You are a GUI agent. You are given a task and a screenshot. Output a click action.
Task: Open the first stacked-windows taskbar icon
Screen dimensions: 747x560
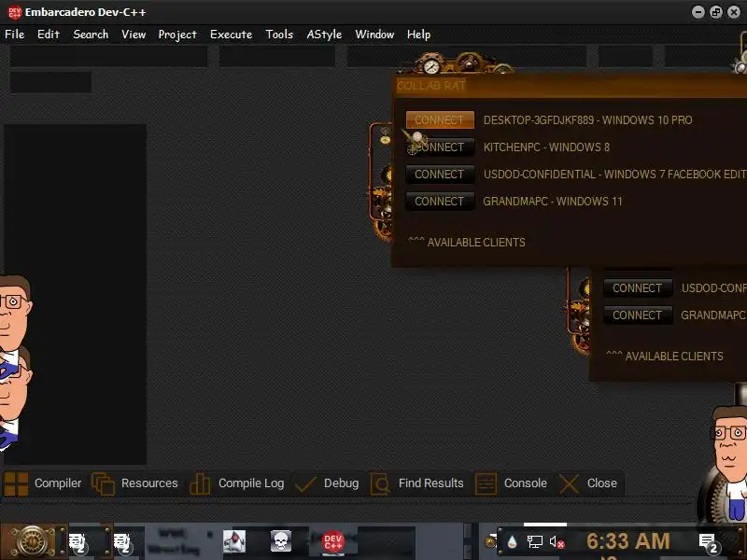click(78, 542)
